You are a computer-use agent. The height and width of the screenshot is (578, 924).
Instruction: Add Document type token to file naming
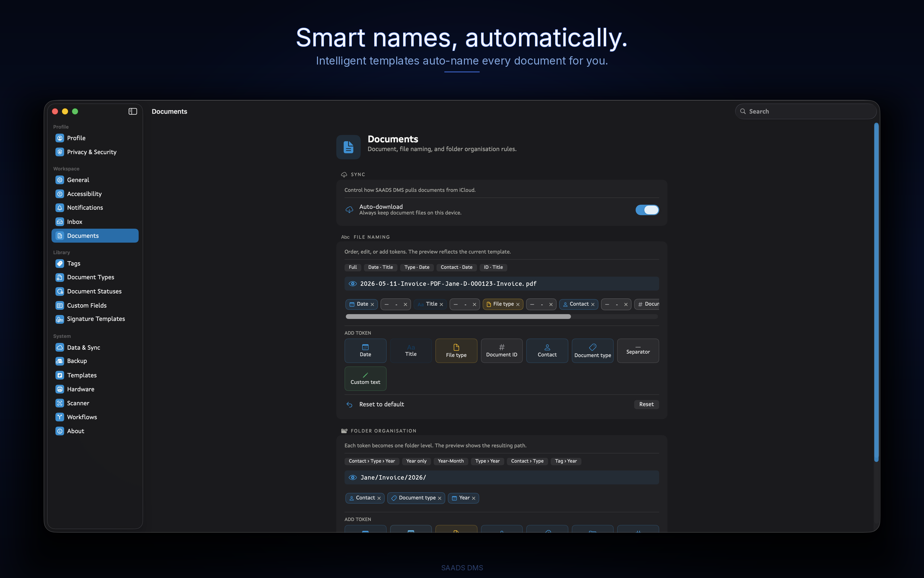click(593, 351)
